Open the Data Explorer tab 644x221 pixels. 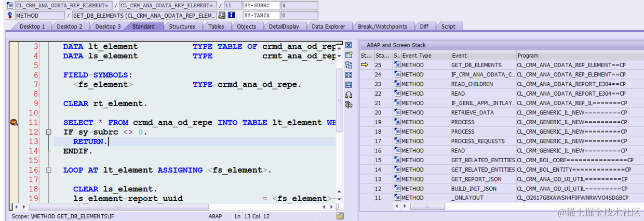click(x=328, y=27)
